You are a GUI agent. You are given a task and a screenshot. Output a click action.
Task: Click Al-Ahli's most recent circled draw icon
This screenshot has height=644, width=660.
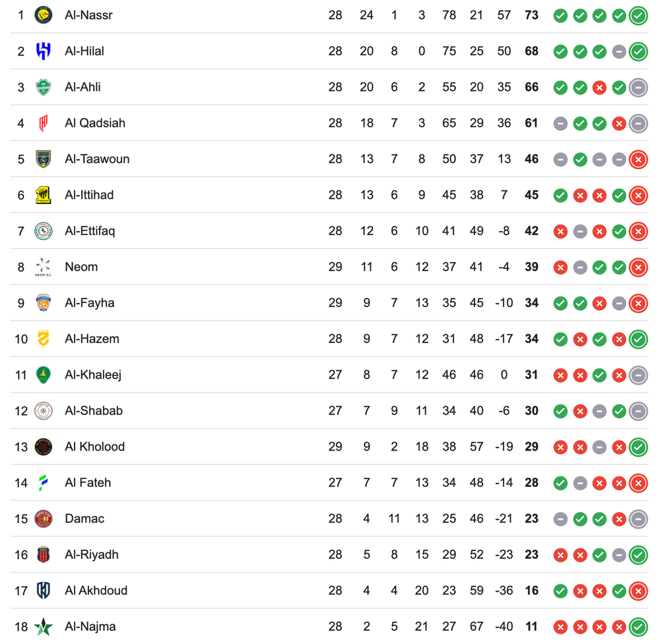(638, 87)
